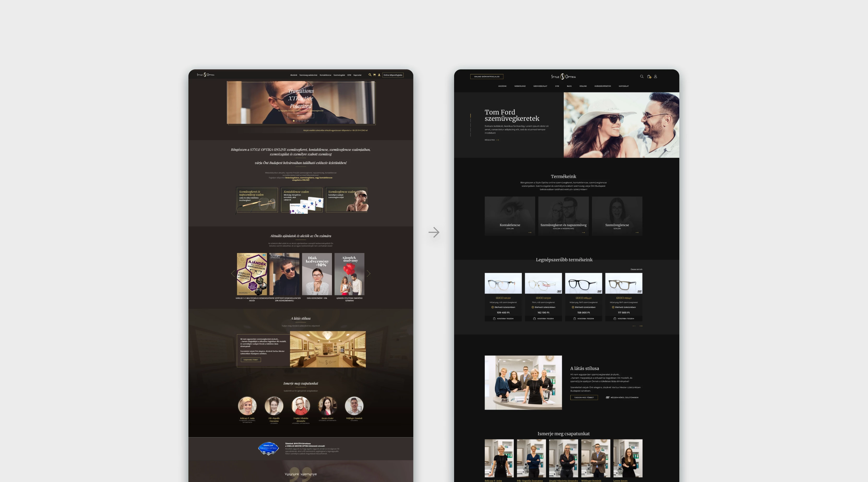Screen dimensions: 868x482
Task: Select the first active dot of the left hero slider
Action: pos(294,121)
